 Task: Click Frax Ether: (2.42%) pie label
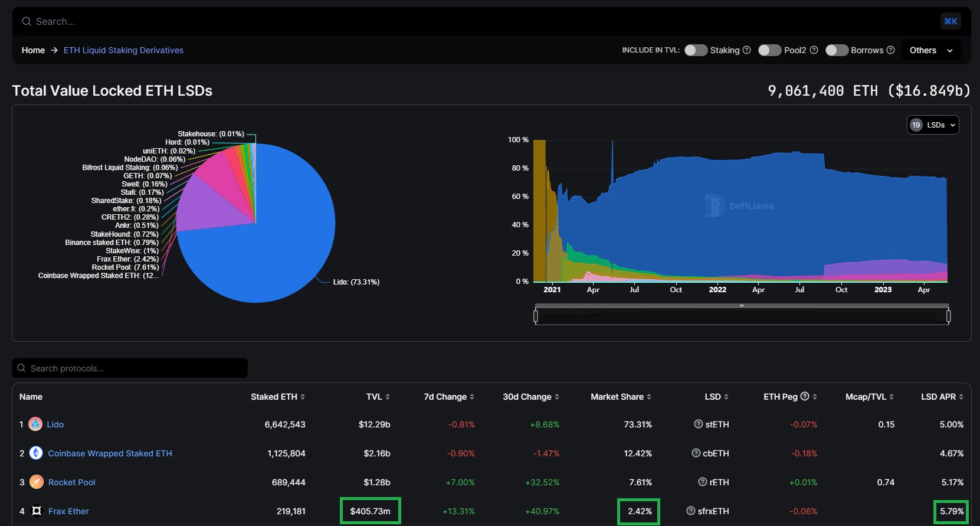coord(128,259)
